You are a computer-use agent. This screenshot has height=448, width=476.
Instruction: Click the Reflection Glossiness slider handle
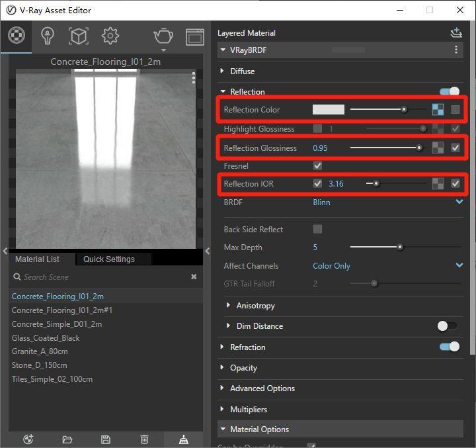419,148
